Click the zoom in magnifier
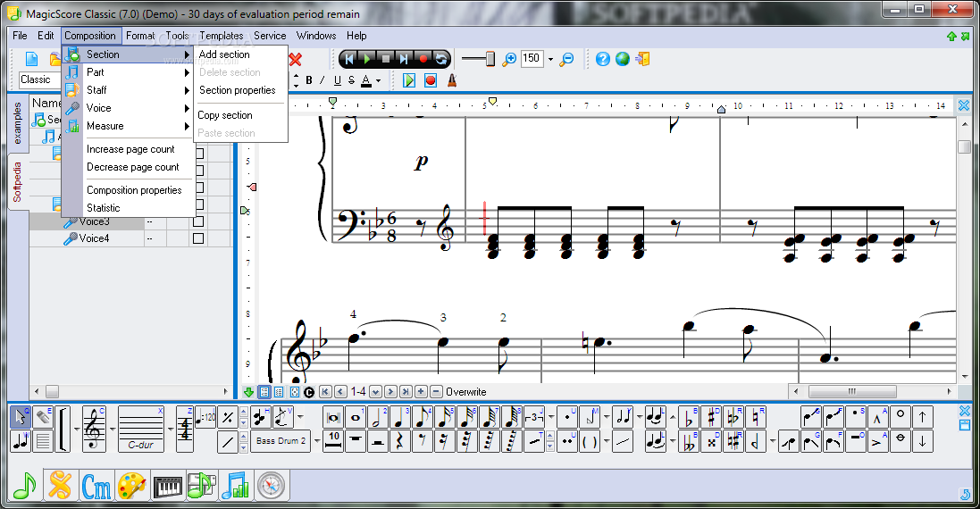 click(510, 59)
